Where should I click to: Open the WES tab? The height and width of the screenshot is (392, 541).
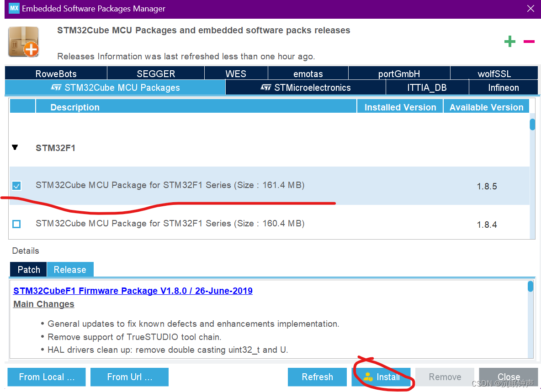236,73
